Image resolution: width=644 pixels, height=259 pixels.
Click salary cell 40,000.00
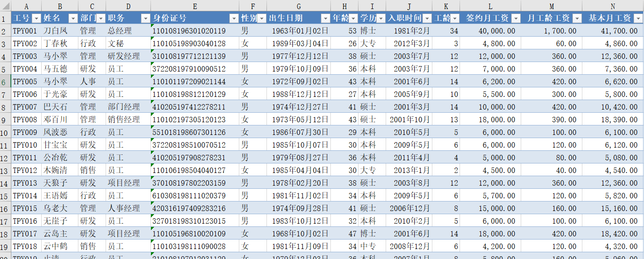point(490,31)
